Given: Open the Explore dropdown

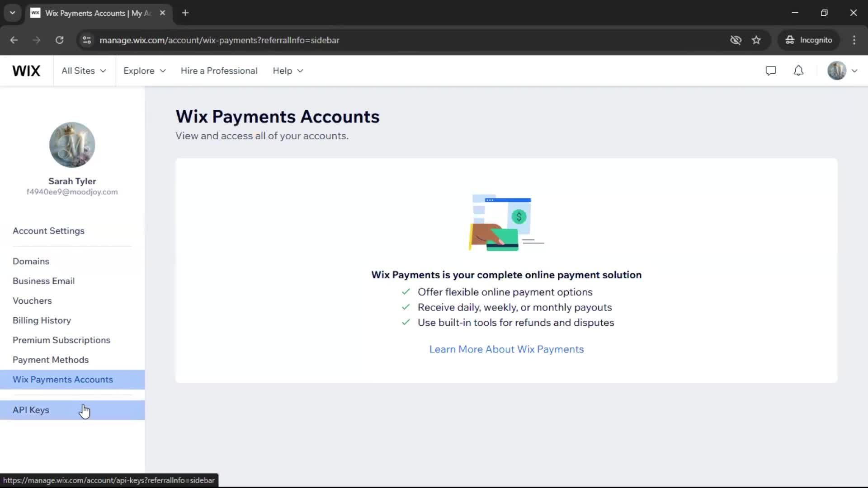Looking at the screenshot, I should tap(145, 71).
